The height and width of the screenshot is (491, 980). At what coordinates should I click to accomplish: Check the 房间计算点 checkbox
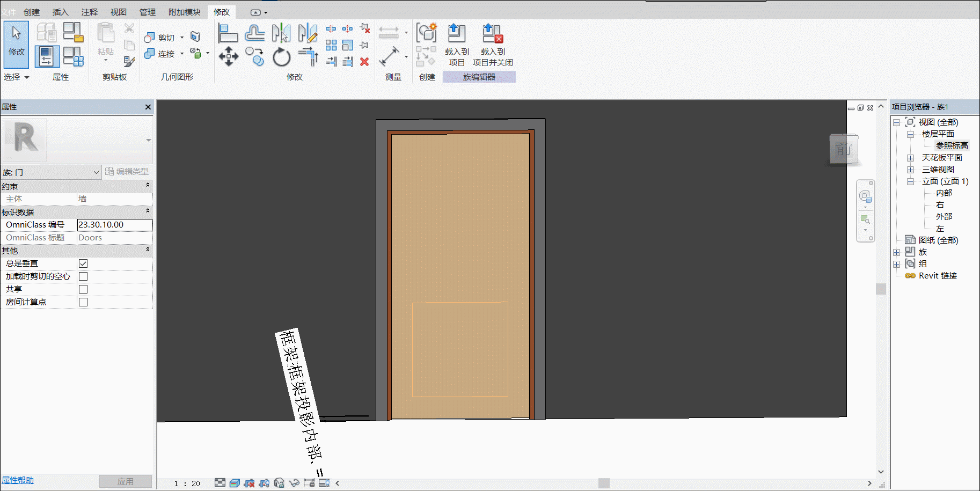[x=83, y=302]
